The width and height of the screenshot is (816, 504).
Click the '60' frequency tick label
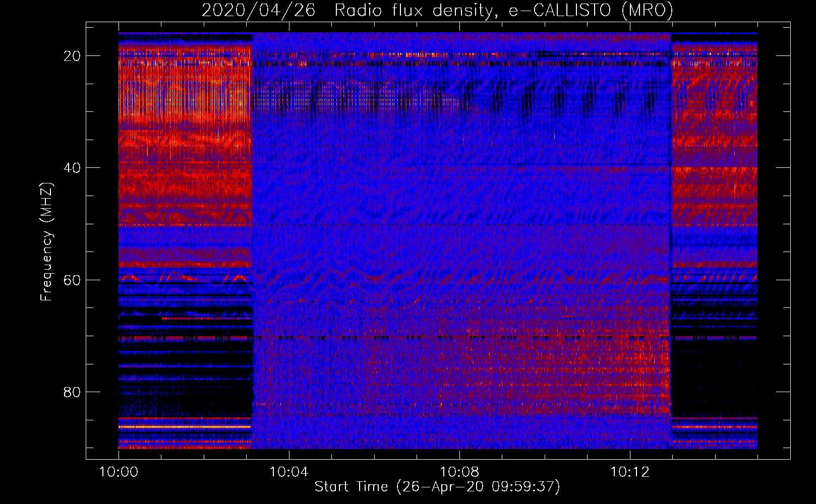[x=72, y=280]
